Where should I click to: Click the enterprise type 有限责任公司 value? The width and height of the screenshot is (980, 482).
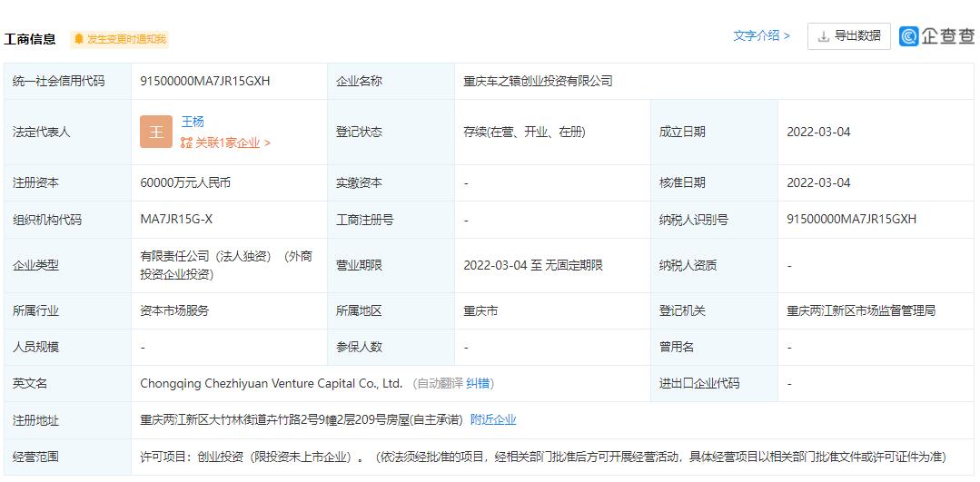point(225,265)
